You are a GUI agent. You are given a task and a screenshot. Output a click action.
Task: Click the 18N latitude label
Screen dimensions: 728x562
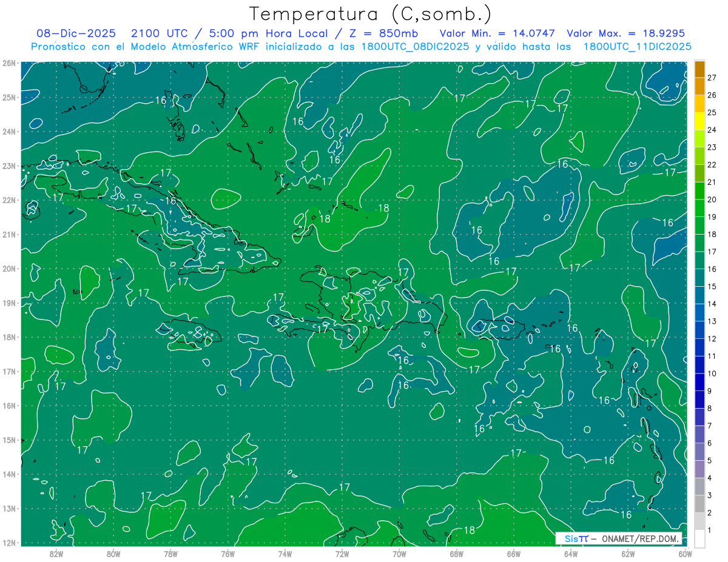(9, 337)
